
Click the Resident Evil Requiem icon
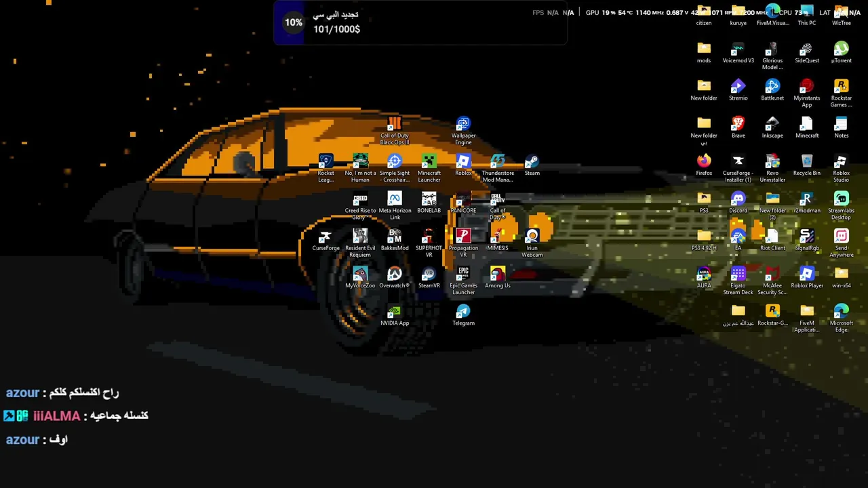coord(360,243)
